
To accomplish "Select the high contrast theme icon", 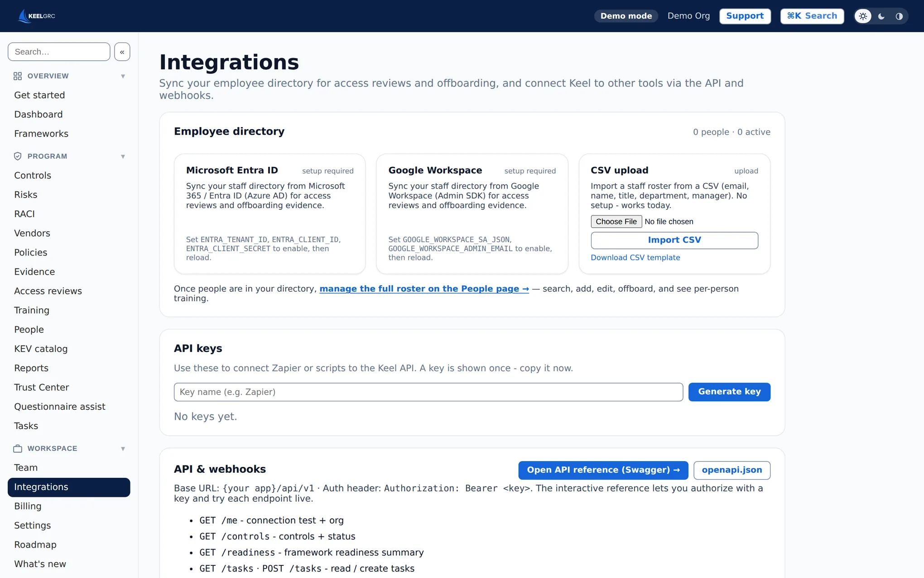I will 899,16.
